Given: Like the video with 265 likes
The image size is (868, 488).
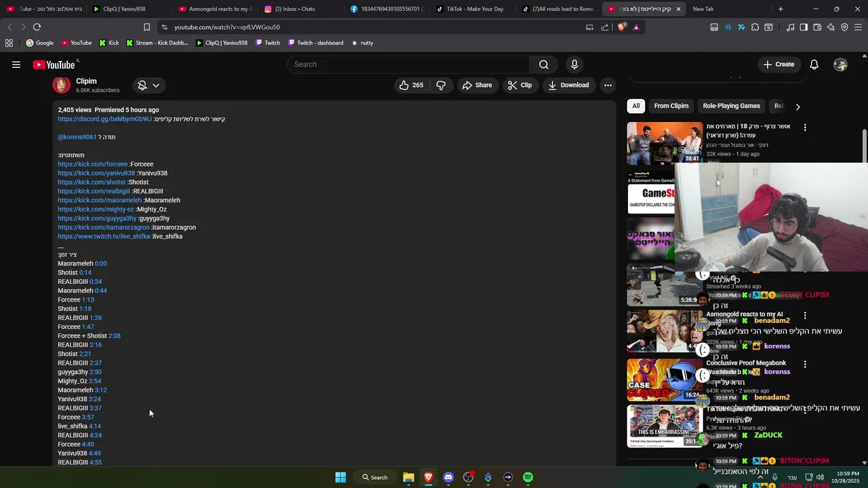Looking at the screenshot, I should pyautogui.click(x=412, y=85).
